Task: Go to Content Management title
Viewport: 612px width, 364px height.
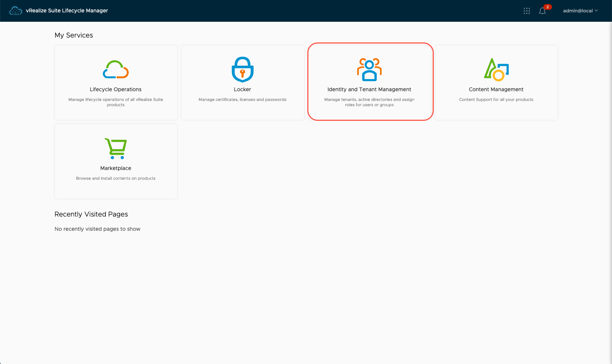Action: point(496,89)
